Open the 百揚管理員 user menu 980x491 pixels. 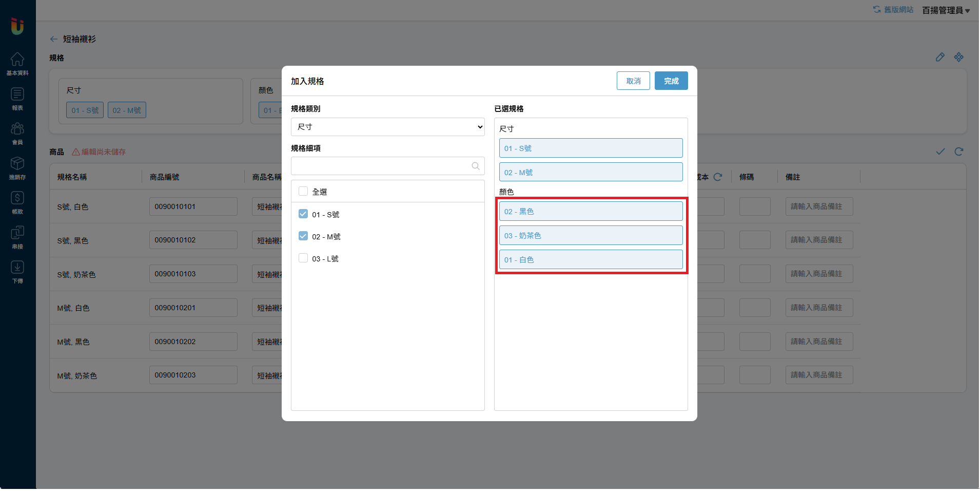coord(946,10)
